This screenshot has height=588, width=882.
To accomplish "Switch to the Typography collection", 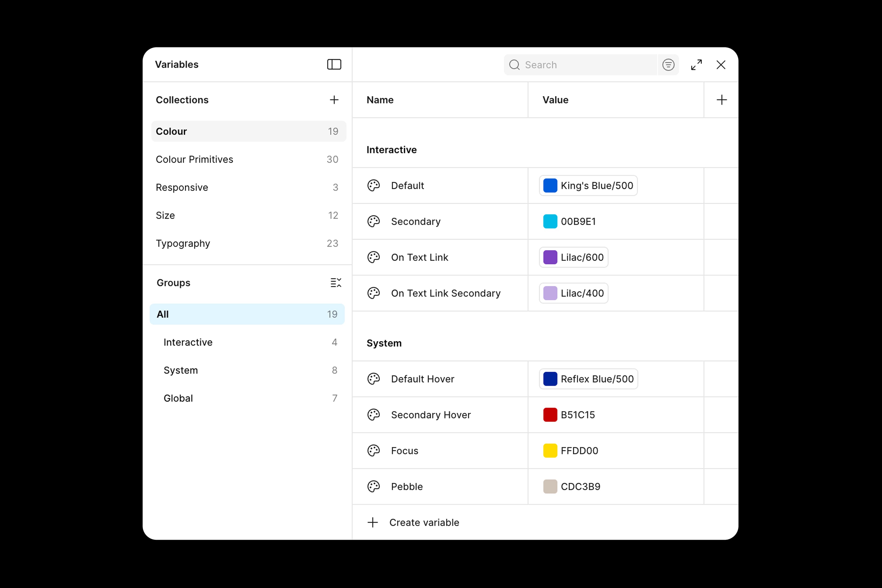I will pyautogui.click(x=183, y=243).
